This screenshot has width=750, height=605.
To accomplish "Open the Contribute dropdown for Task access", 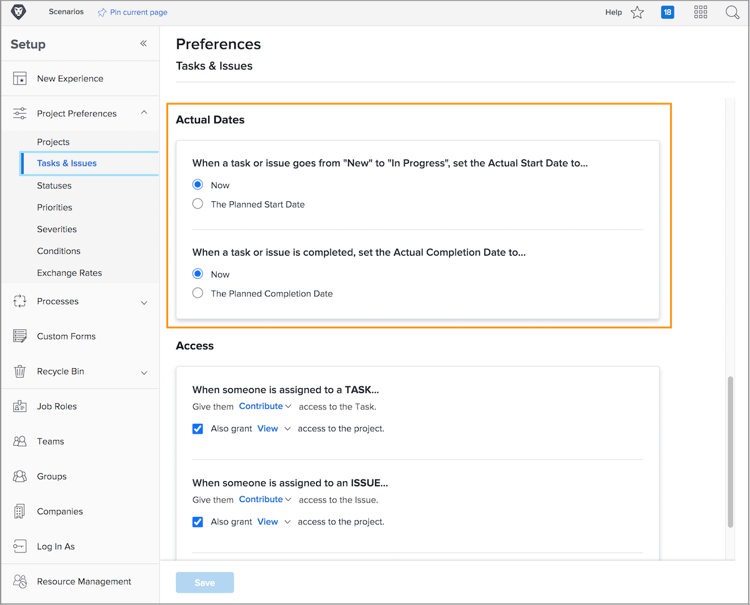I will pyautogui.click(x=265, y=407).
